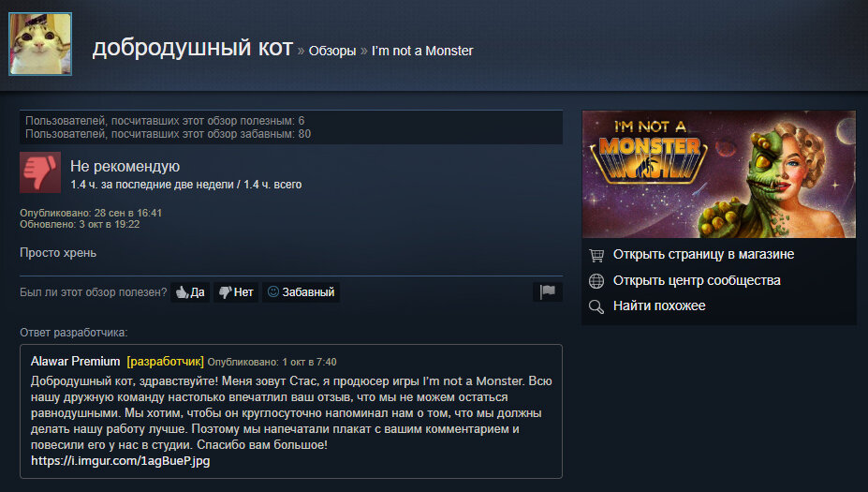This screenshot has width=868, height=492.
Task: Mark the review helpful with Да
Action: point(190,292)
